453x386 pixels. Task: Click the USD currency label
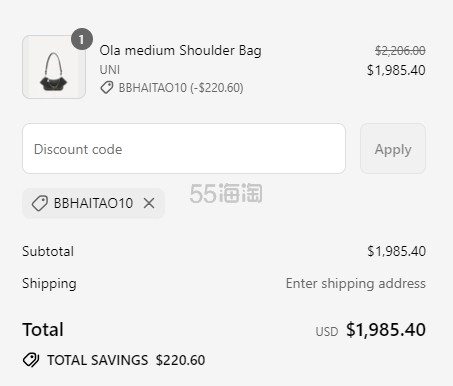click(327, 332)
